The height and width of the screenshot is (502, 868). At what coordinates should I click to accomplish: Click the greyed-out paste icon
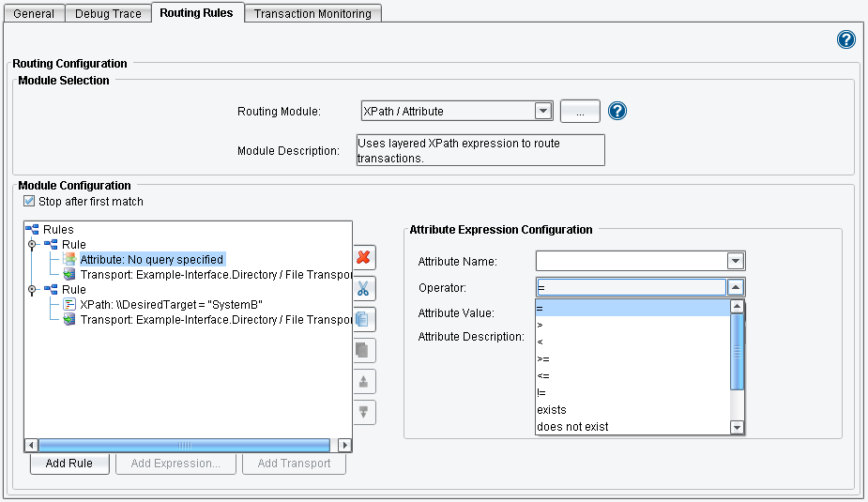pos(363,350)
